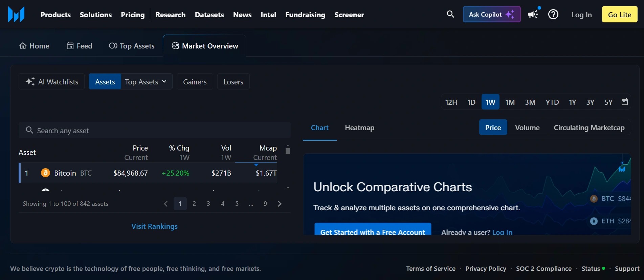644x280 pixels.
Task: Click the announcements megaphone icon
Action: coord(533,15)
